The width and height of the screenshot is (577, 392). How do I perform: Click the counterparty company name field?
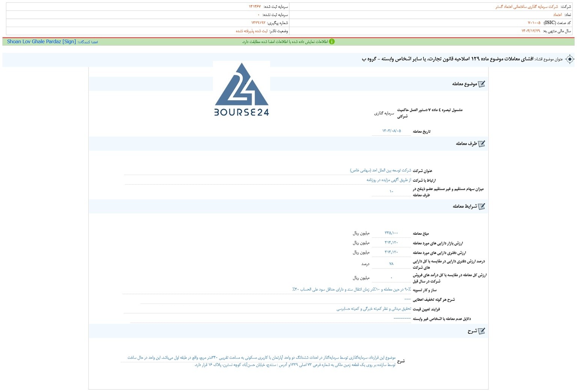(381, 170)
